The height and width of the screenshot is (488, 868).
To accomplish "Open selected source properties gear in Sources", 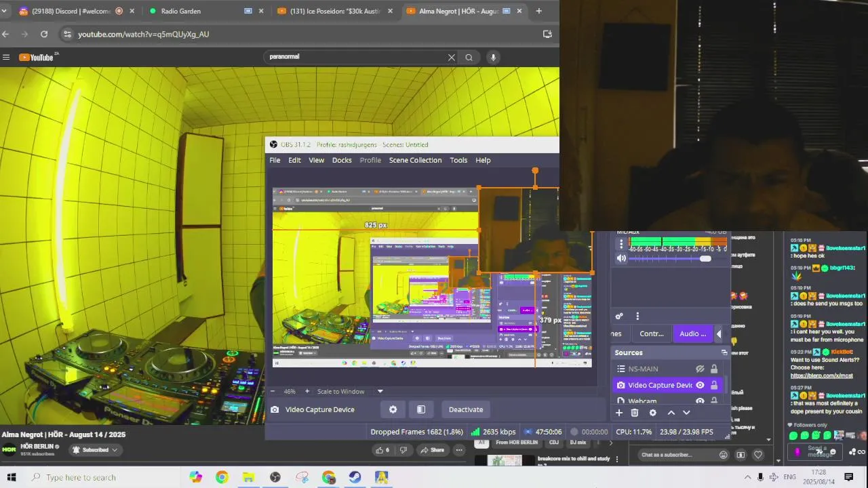I will point(652,413).
